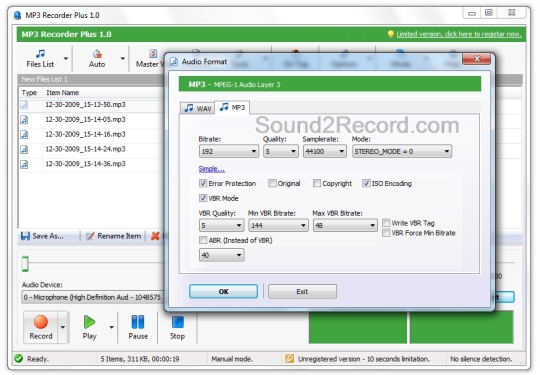
Task: Select the 12-30-2009_15-14-16.mp3 file name
Action: click(x=85, y=134)
